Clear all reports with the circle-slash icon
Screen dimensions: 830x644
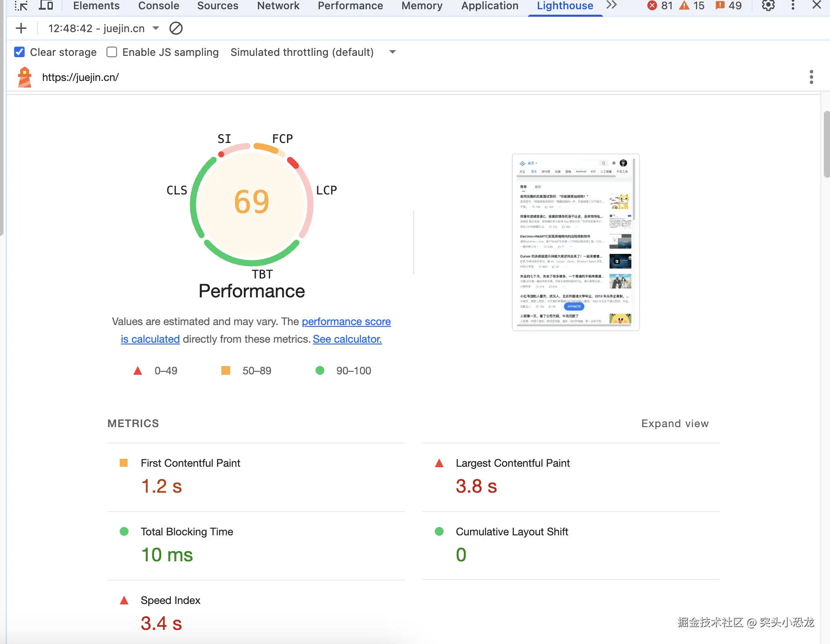pyautogui.click(x=176, y=29)
